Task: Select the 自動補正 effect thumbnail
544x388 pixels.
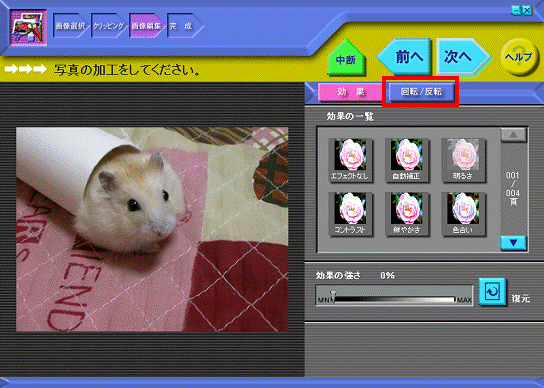Action: (x=407, y=160)
